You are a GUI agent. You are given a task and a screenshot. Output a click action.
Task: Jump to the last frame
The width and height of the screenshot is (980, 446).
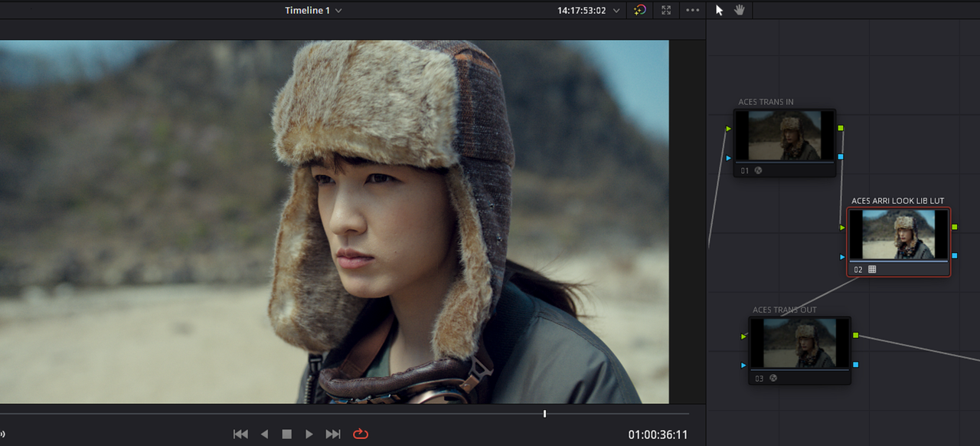click(x=333, y=435)
